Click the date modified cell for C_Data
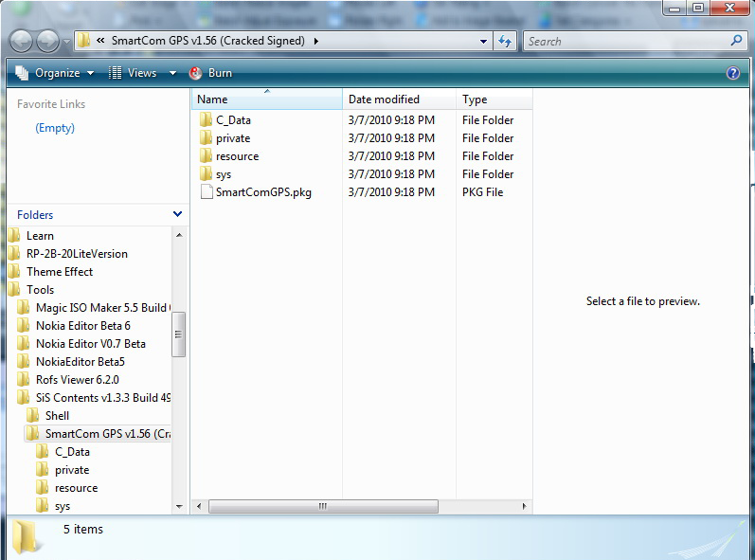Image resolution: width=755 pixels, height=560 pixels. pos(391,120)
